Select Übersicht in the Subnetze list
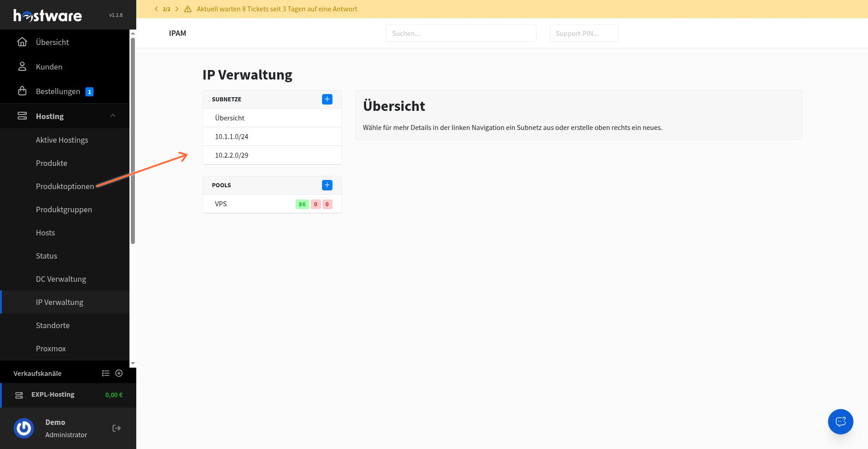The height and width of the screenshot is (449, 868). pos(272,118)
